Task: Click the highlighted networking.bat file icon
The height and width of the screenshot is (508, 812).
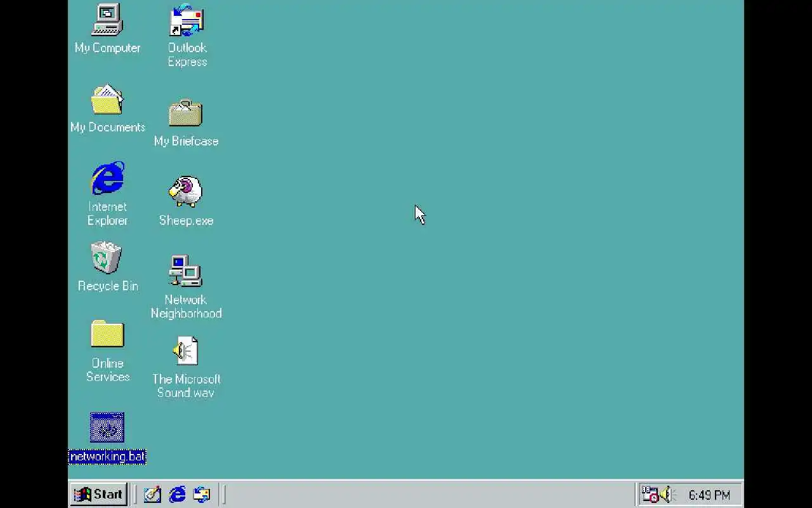Action: coord(107,427)
